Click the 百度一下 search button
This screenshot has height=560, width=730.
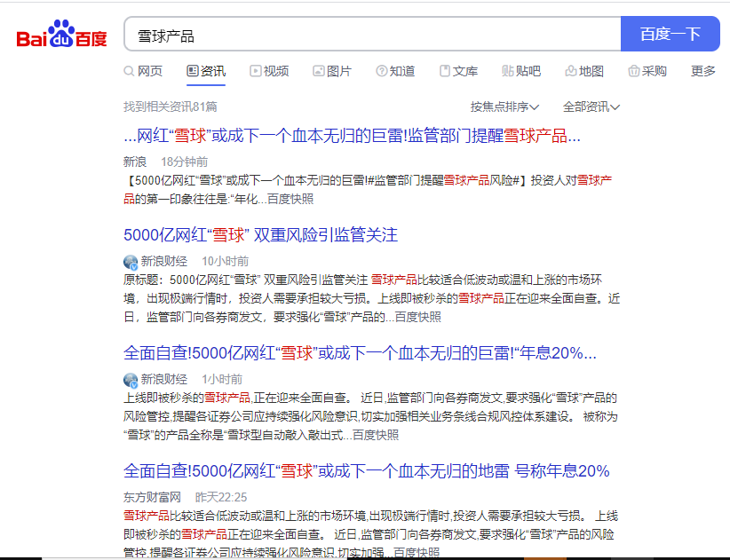[x=670, y=34]
